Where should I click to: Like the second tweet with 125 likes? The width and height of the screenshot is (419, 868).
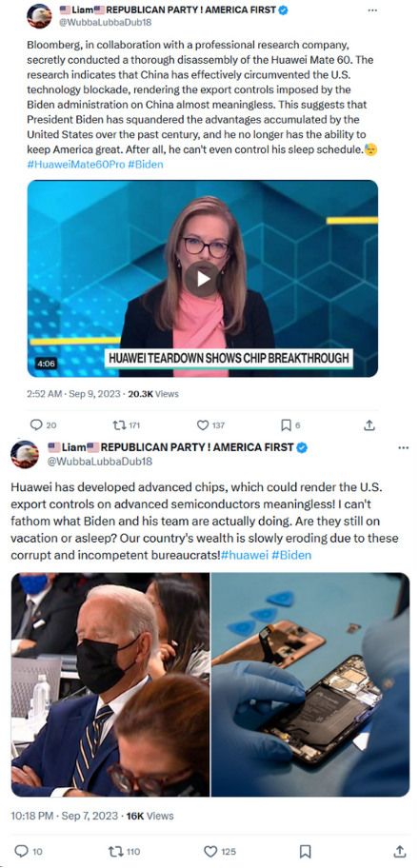click(x=210, y=851)
